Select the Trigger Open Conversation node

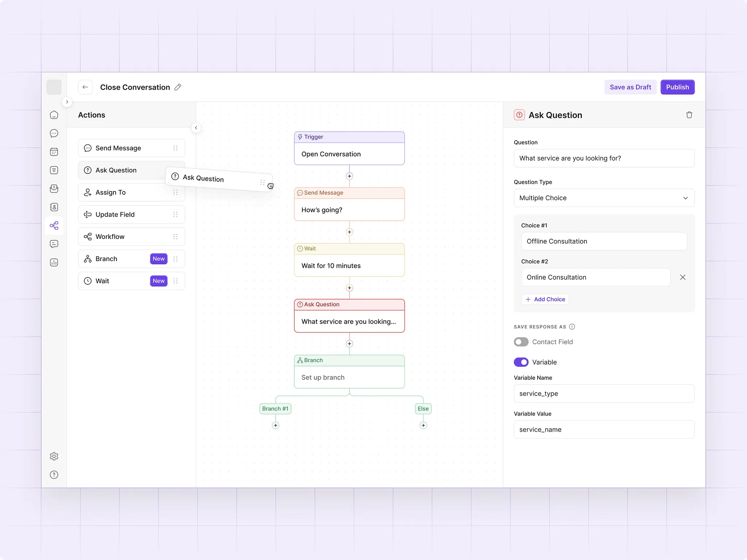tap(349, 148)
